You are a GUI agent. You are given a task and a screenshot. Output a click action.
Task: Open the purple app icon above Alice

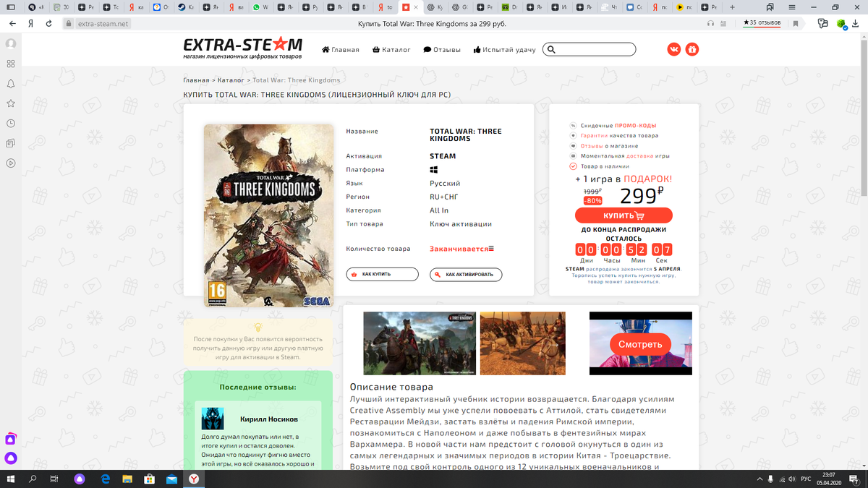coord(11,438)
